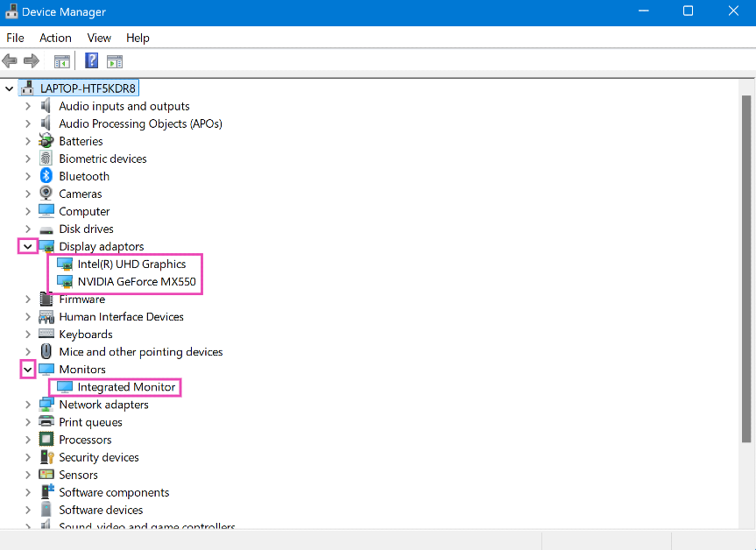Click the Forward arrow toolbar button

coord(32,60)
